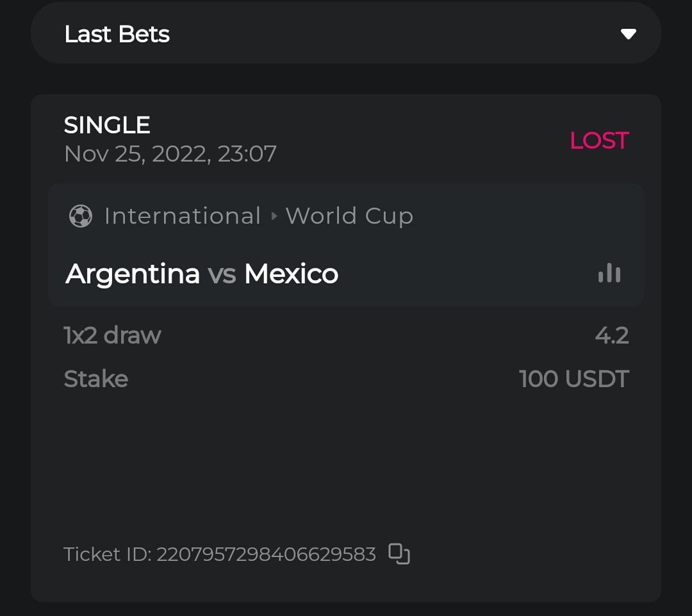Viewport: 692px width, 616px height.
Task: Select the Ticket ID number text
Action: point(266,554)
